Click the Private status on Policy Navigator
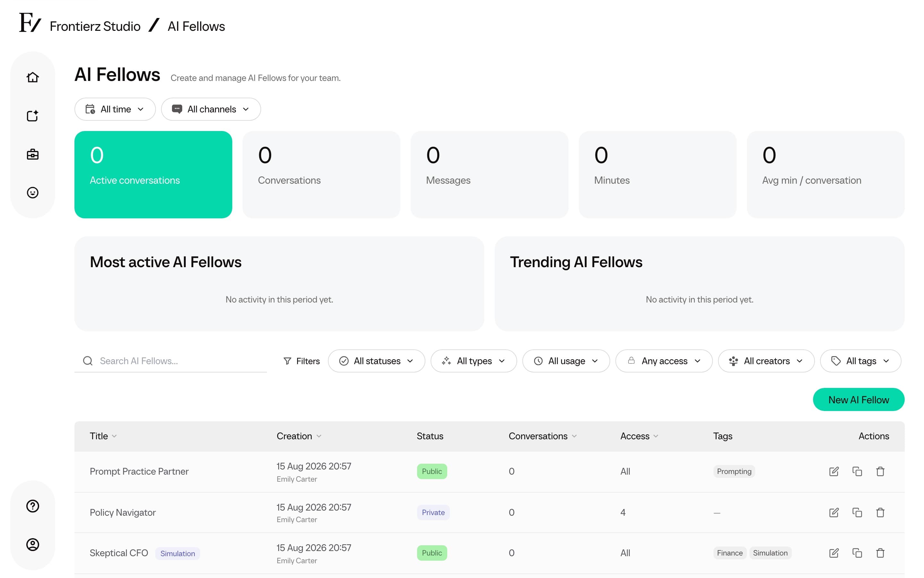Screen dimensions: 924x578 [433, 512]
